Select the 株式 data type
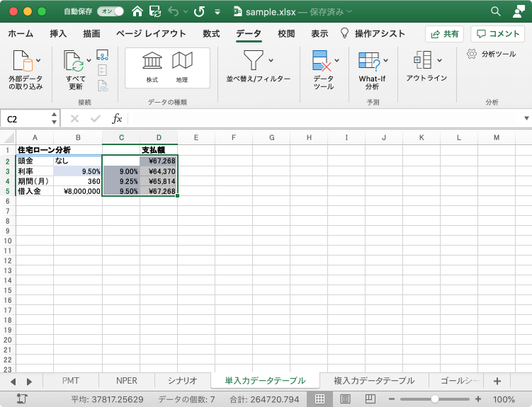532x407 pixels. [152, 67]
